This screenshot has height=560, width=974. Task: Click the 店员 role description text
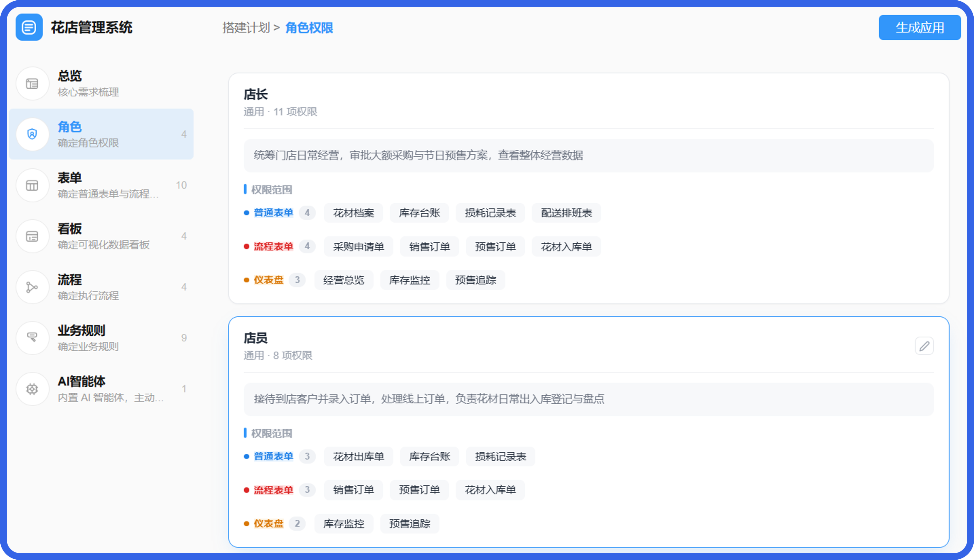429,399
